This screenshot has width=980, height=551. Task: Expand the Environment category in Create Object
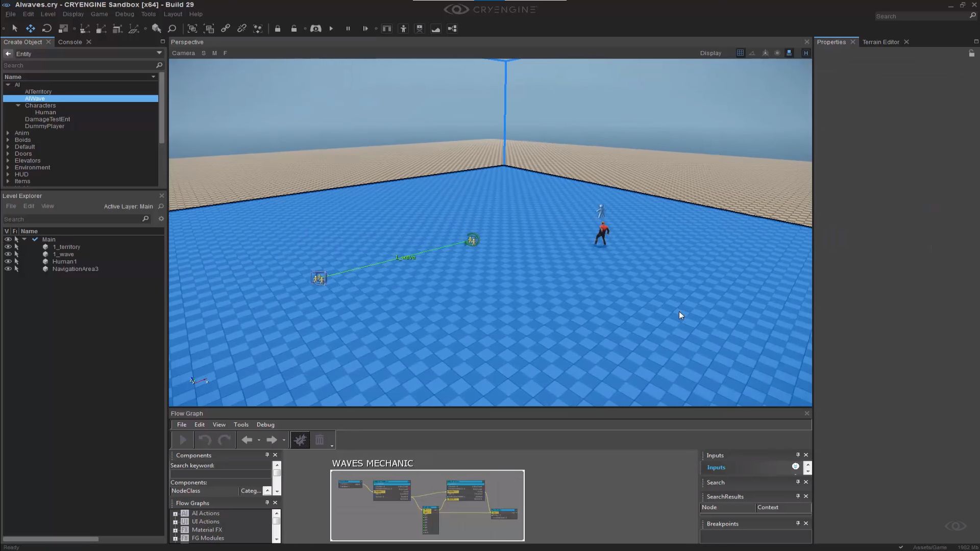(x=8, y=167)
